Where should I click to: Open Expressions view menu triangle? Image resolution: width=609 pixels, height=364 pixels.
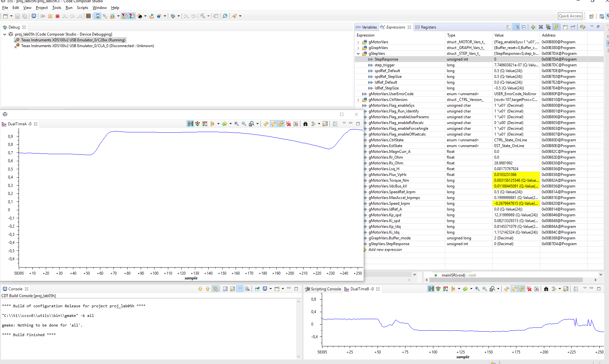592,27
